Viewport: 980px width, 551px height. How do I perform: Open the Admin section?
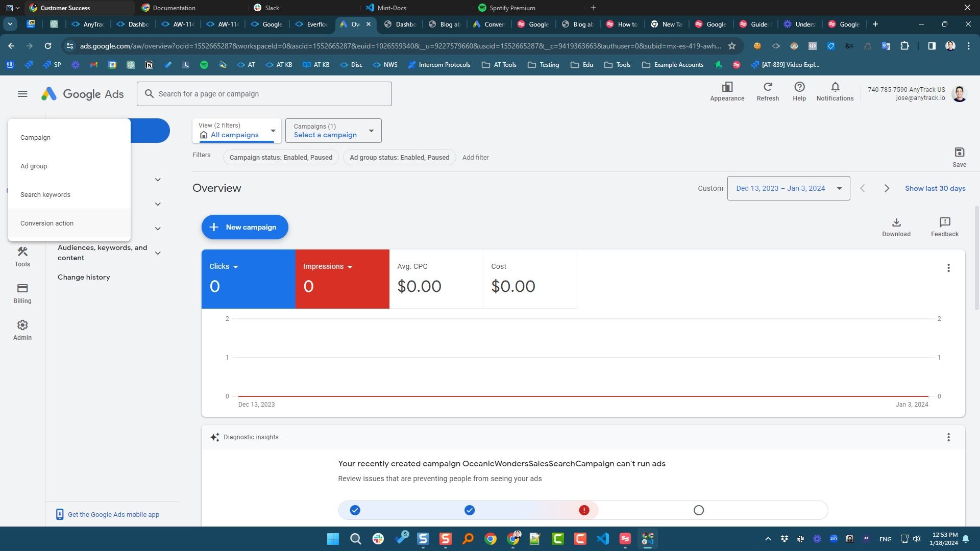(x=22, y=331)
